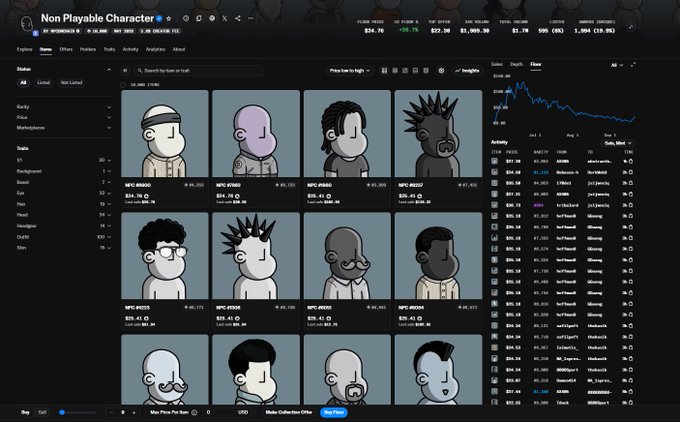Screen dimensions: 680x422
Task: Click the round icon at the far right of the stats bar
Action: pos(631,27)
